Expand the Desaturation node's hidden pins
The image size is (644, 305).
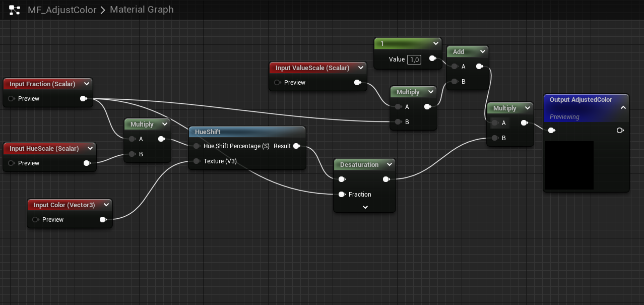click(364, 207)
